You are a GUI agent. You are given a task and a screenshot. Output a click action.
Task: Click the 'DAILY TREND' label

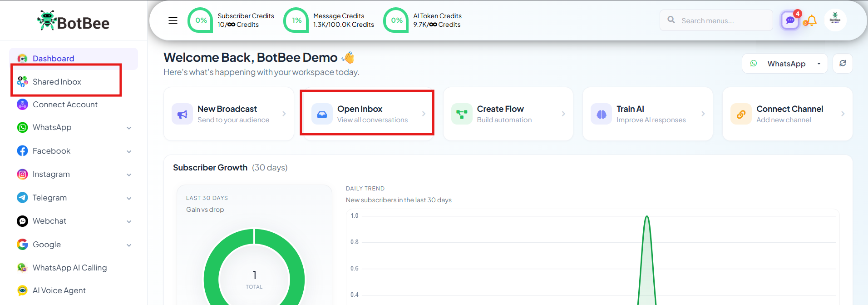point(365,188)
